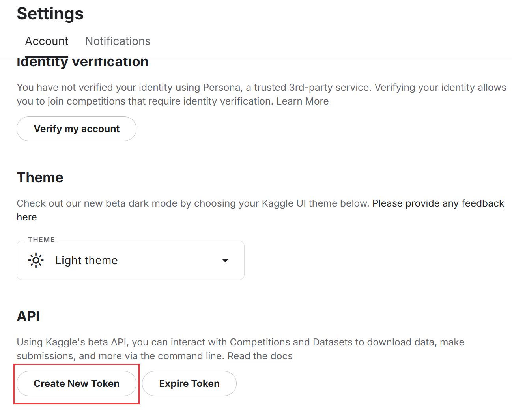Open the Notifications tab
Image resolution: width=512 pixels, height=420 pixels.
[x=118, y=41]
